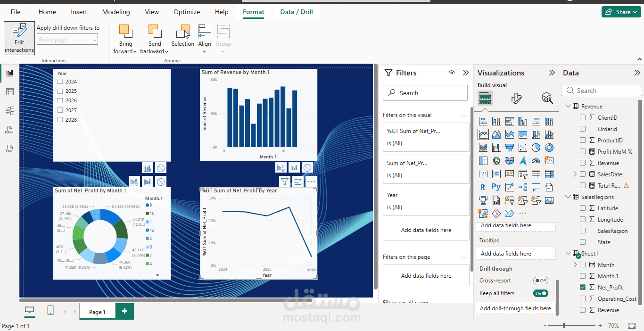Select the decomposition tree visual
This screenshot has height=331, width=644.
(522, 187)
